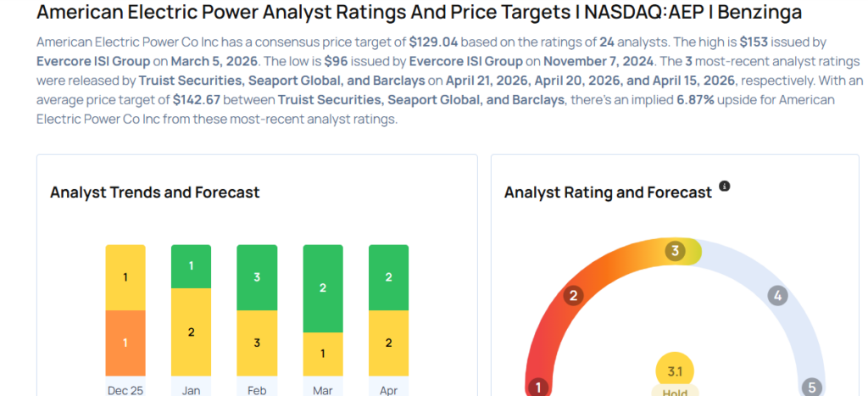This screenshot has height=396, width=868.
Task: Click the yellow segment of the Jan bar
Action: pyautogui.click(x=191, y=332)
